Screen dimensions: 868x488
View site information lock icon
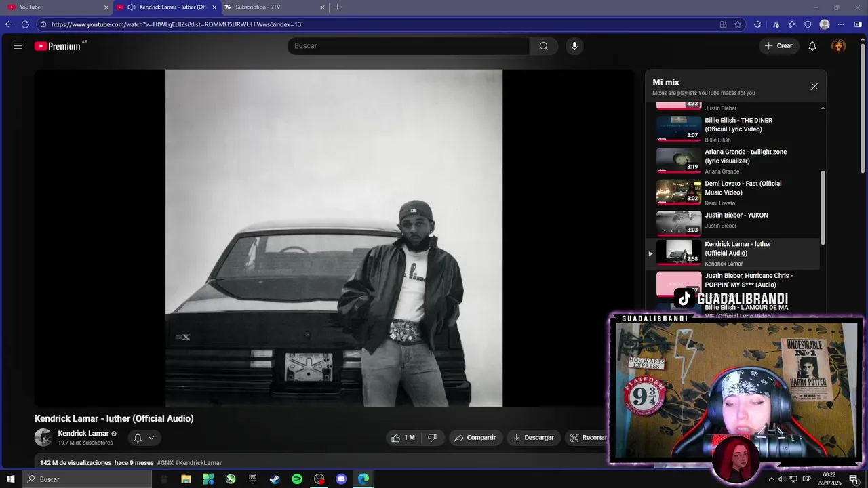(43, 24)
